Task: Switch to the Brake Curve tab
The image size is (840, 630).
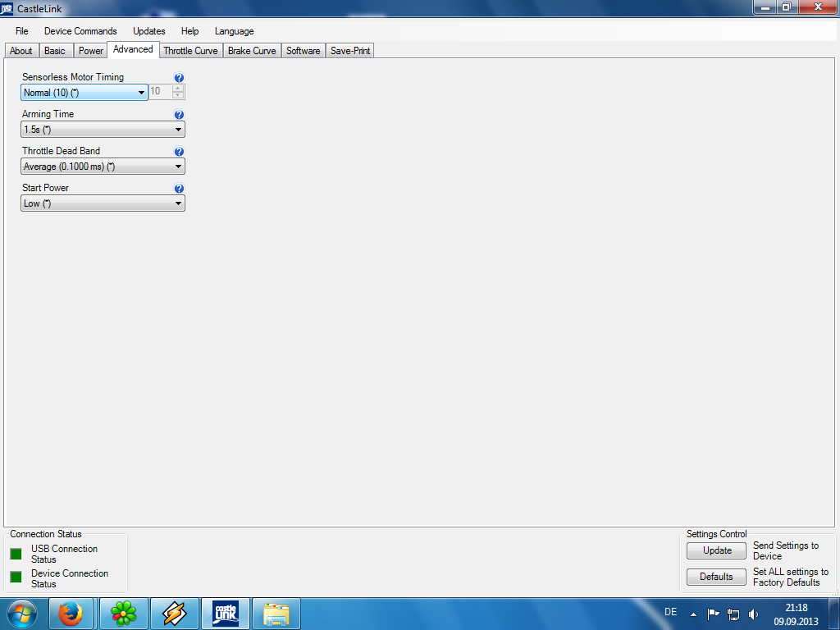Action: 252,51
